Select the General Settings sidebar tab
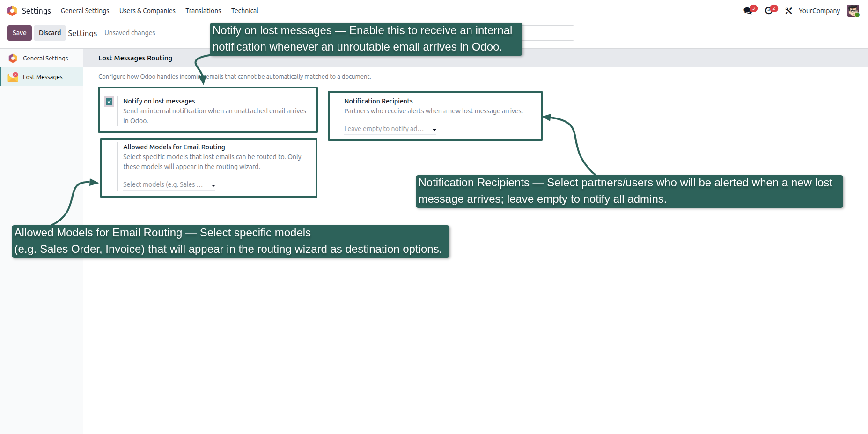This screenshot has height=434, width=868. (42, 58)
